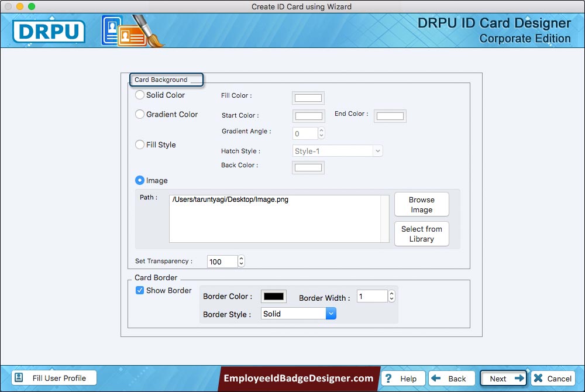Screen dimensions: 585x392
Task: Select the Image radio button
Action: 140,180
